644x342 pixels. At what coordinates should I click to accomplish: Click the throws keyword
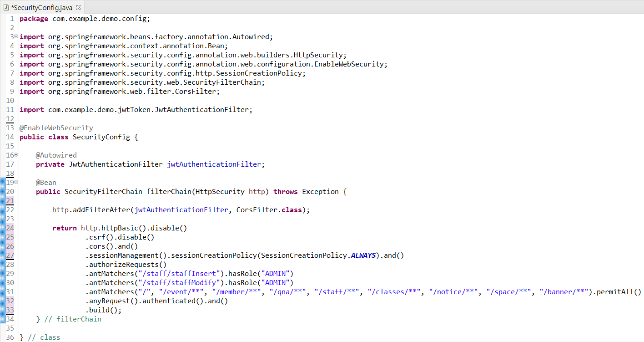(x=286, y=192)
